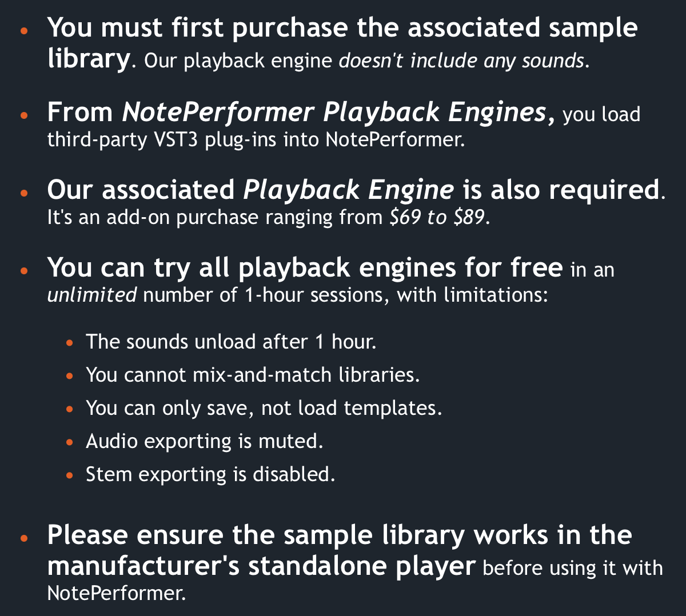This screenshot has height=616, width=686.
Task: Click "The sounds unload after 1 hour" item
Action: tap(231, 342)
